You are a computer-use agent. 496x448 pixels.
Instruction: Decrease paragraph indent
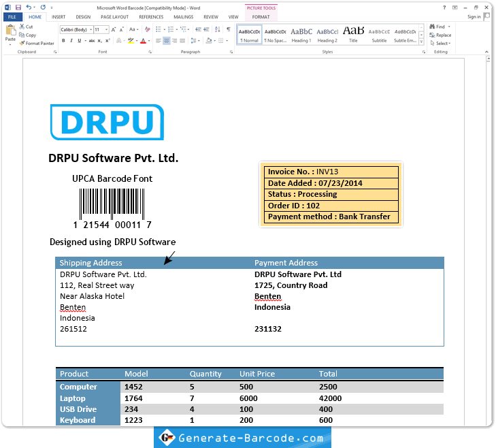(x=199, y=29)
